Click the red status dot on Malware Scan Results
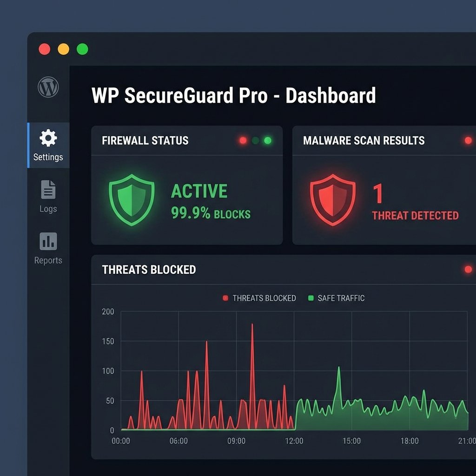The image size is (476, 476). [468, 139]
